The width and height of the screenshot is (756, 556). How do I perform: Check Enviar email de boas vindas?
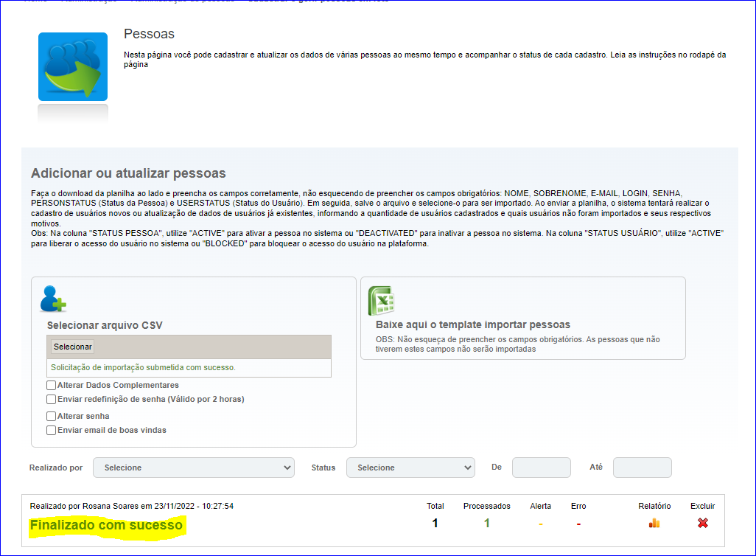(x=51, y=430)
